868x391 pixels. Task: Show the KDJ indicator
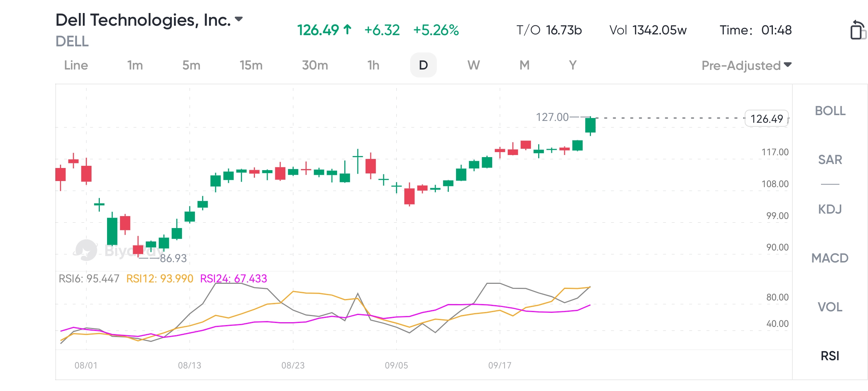pos(830,209)
